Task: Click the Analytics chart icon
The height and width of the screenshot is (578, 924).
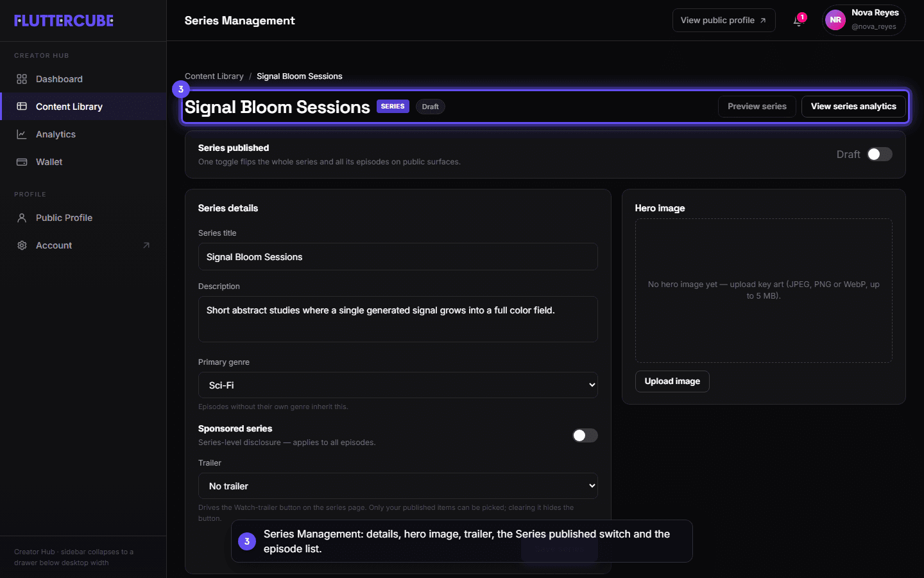Action: 22,134
